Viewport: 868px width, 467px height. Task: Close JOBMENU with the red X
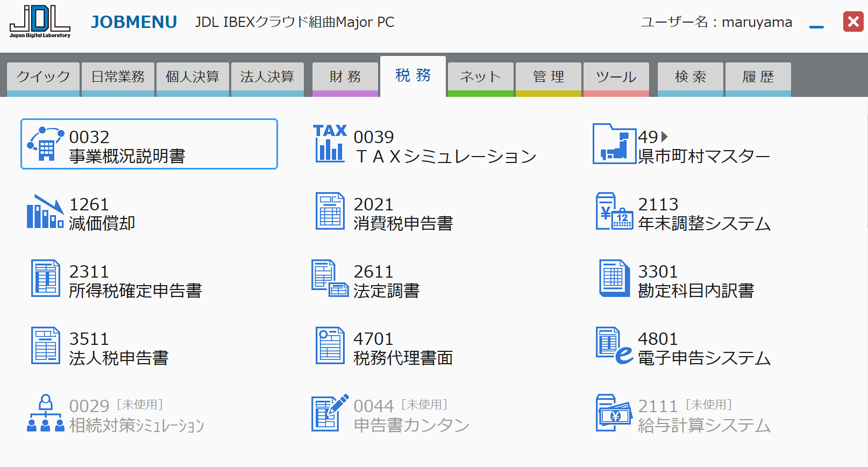[853, 22]
